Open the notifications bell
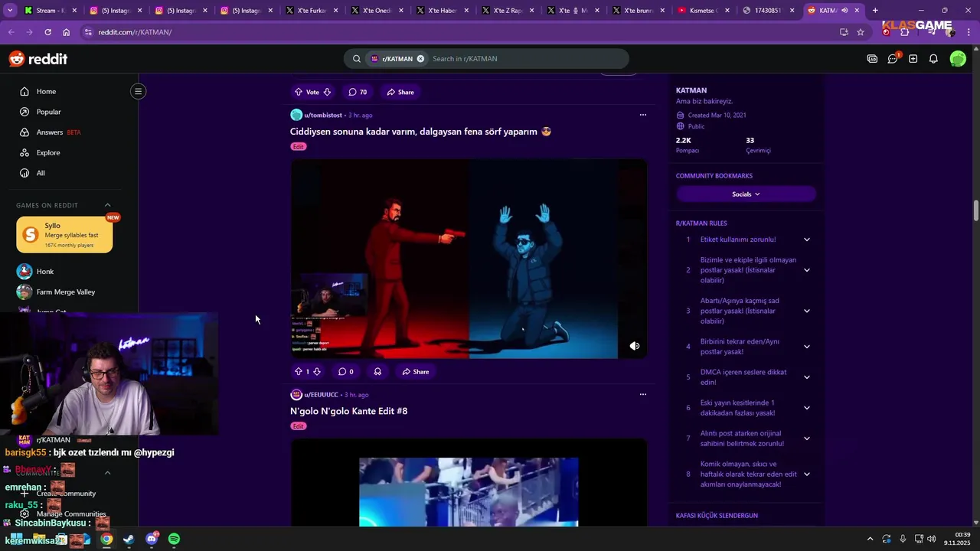 [x=933, y=59]
